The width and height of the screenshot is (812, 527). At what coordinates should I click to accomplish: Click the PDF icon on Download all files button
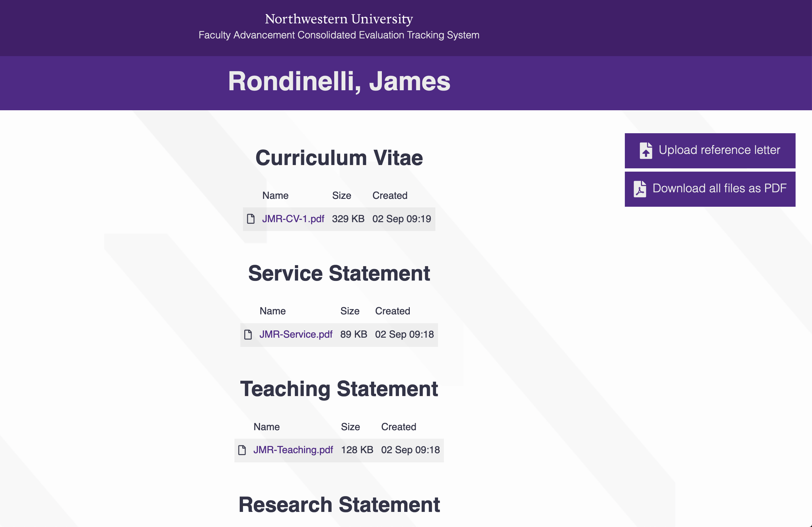(x=640, y=189)
